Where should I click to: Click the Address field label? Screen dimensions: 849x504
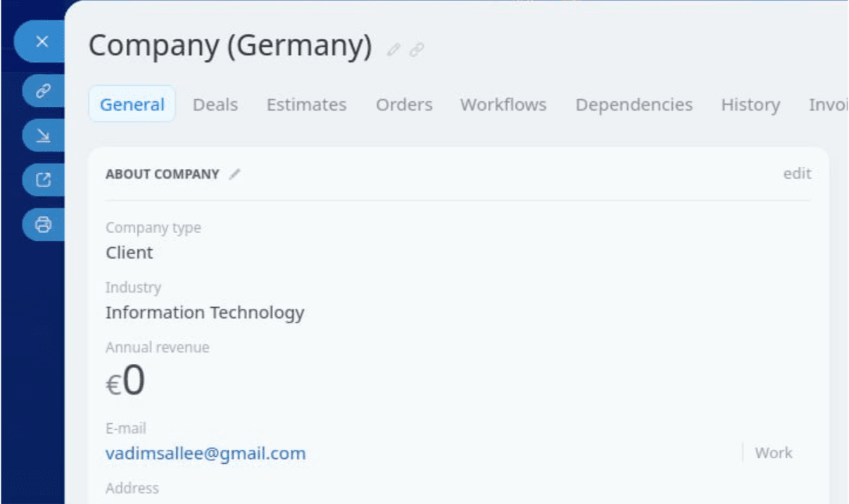click(x=132, y=488)
